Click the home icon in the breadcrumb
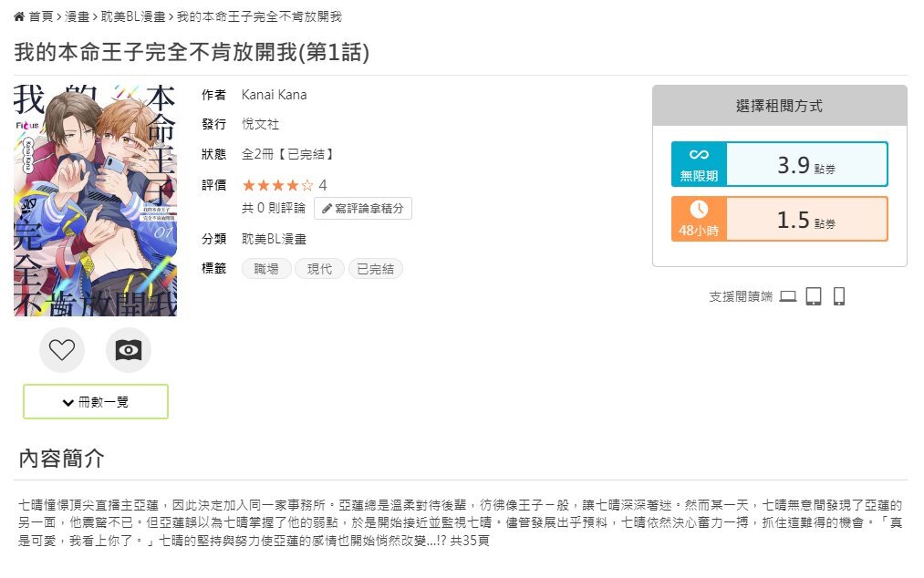The image size is (924, 578). pyautogui.click(x=19, y=16)
